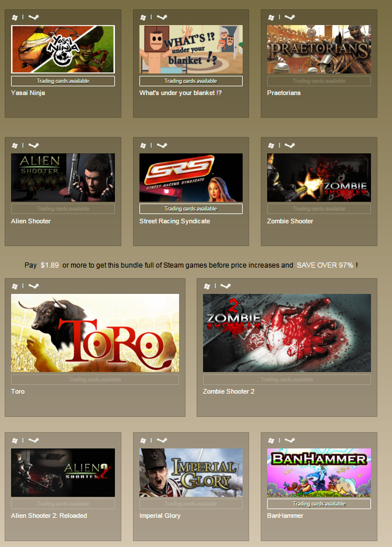Click Steam icon on Alien Shooter 2: Reloaded card

click(33, 440)
